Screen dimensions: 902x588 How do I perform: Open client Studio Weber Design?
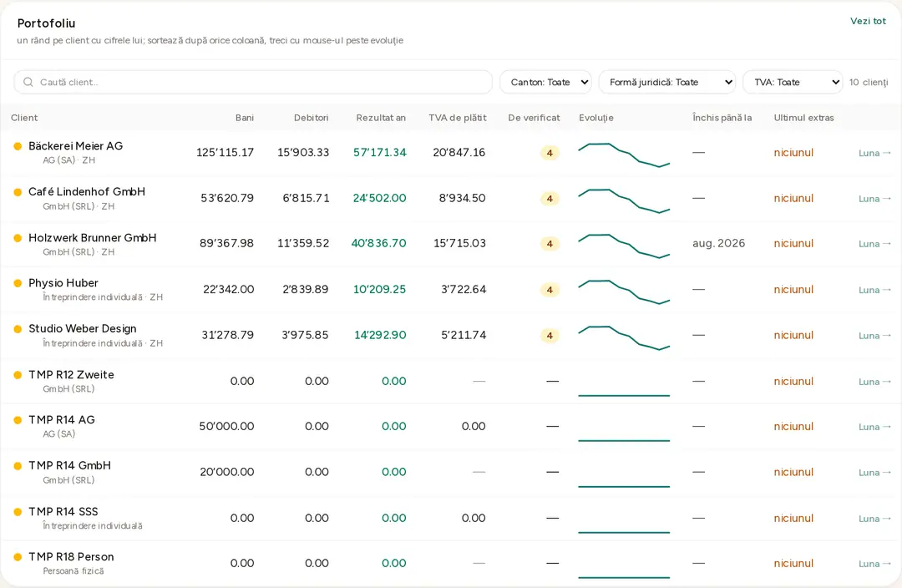tap(83, 328)
